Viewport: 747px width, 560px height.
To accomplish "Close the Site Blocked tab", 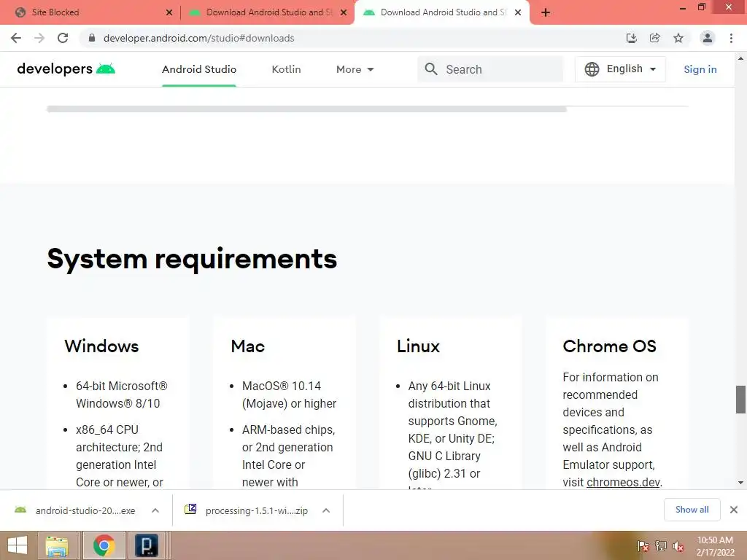I will coord(169,12).
